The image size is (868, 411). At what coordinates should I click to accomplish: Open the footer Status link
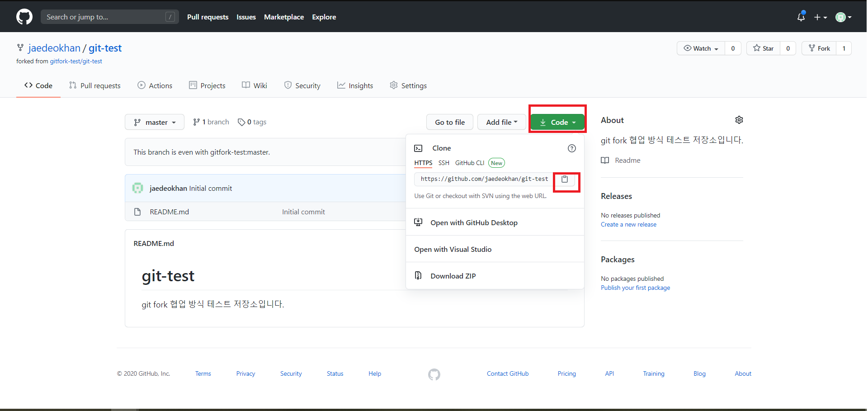pyautogui.click(x=335, y=373)
